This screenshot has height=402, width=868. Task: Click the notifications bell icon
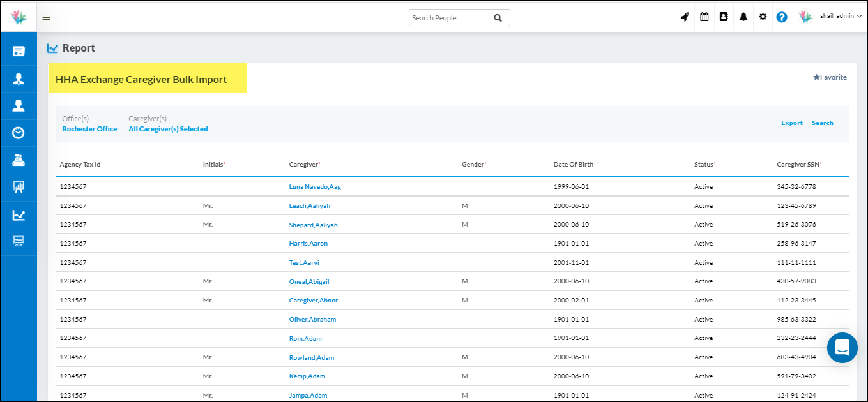pos(743,17)
